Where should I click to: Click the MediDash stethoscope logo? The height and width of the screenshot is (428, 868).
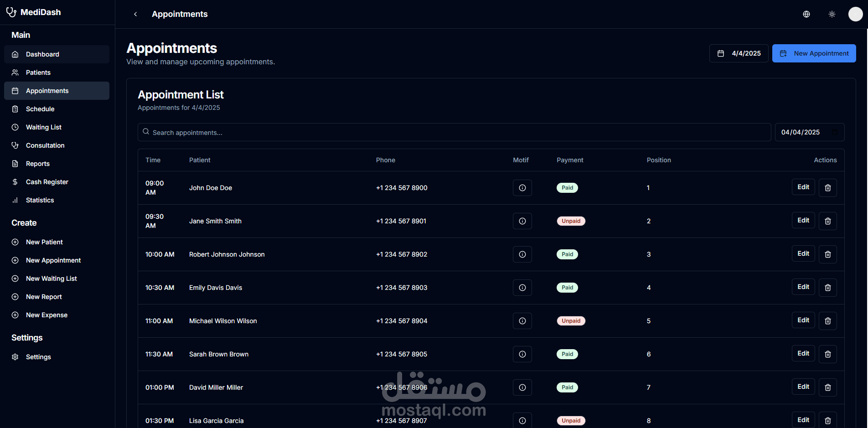coord(11,12)
